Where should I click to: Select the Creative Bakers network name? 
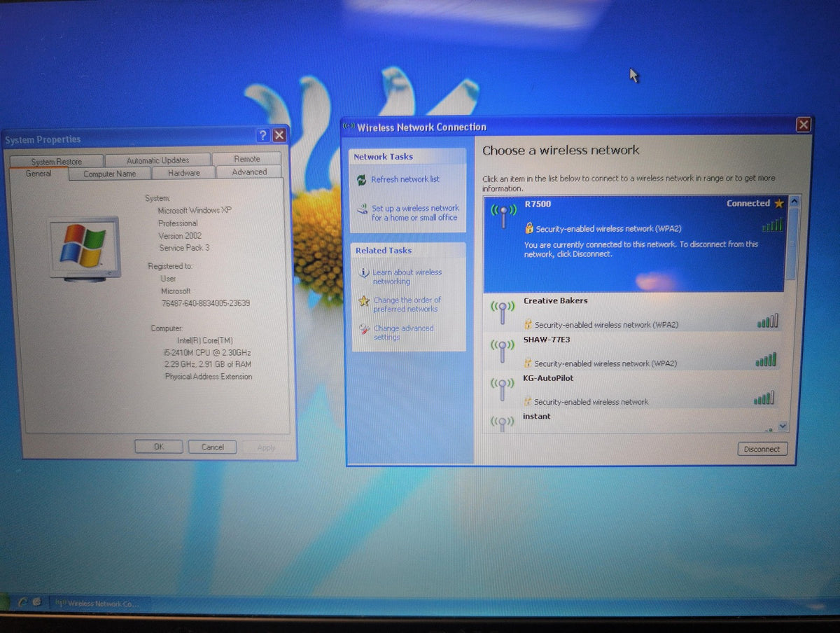click(x=556, y=300)
